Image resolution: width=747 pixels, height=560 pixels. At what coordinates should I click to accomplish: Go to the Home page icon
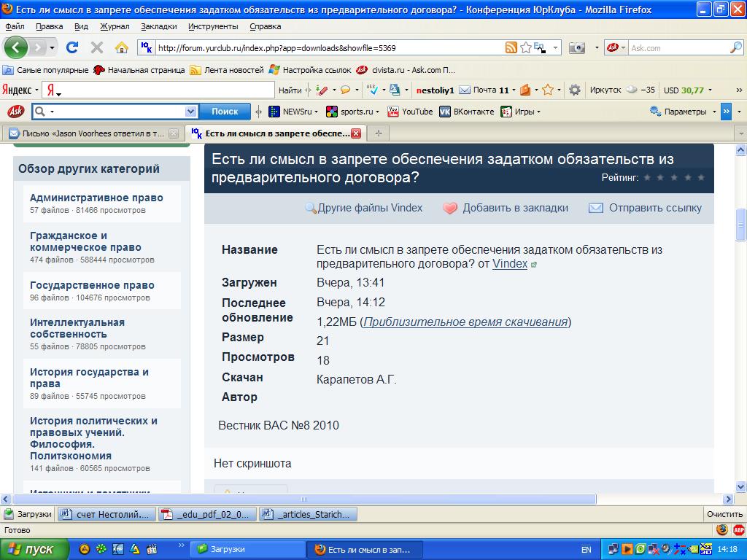coord(122,48)
